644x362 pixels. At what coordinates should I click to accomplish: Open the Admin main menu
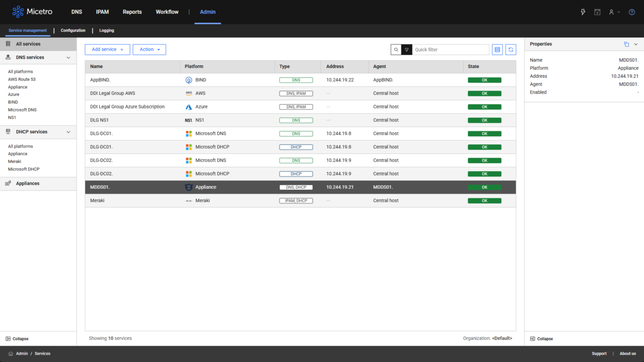click(x=208, y=12)
